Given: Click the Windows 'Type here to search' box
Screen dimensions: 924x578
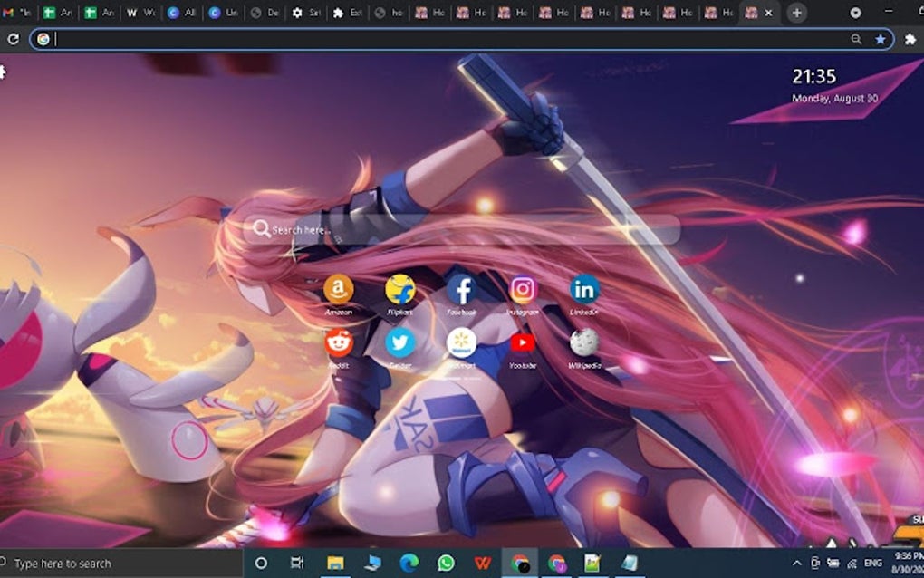Looking at the screenshot, I should pyautogui.click(x=120, y=564).
